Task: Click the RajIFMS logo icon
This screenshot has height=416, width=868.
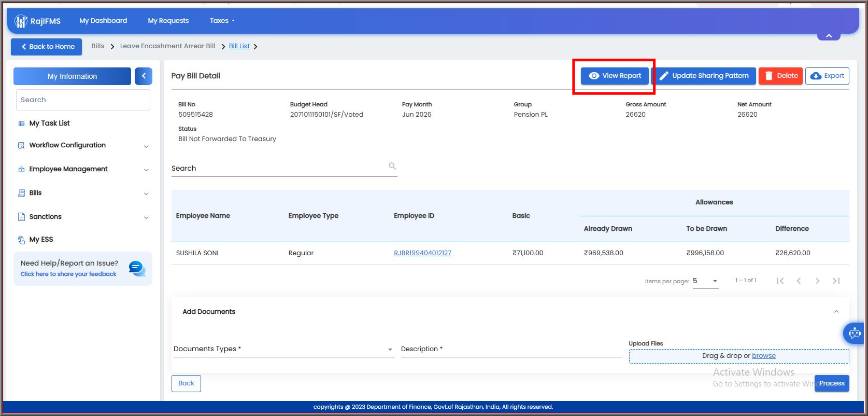Action: 21,21
